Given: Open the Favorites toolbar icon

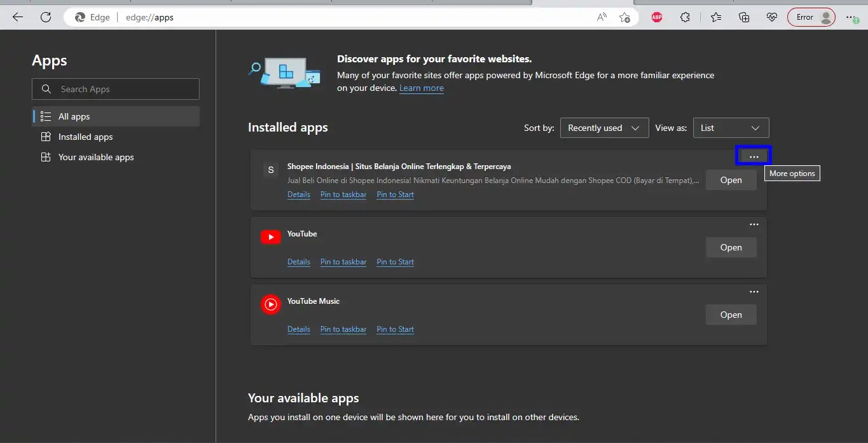Looking at the screenshot, I should coord(716,17).
